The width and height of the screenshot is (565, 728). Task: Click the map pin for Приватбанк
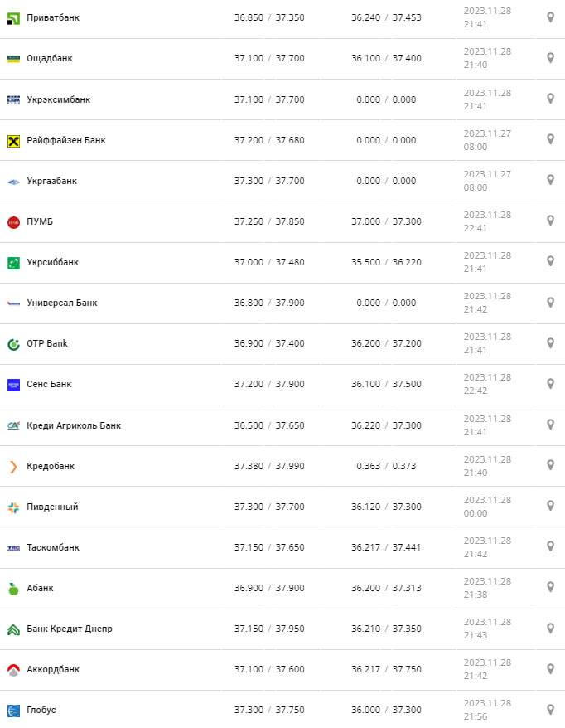click(550, 17)
